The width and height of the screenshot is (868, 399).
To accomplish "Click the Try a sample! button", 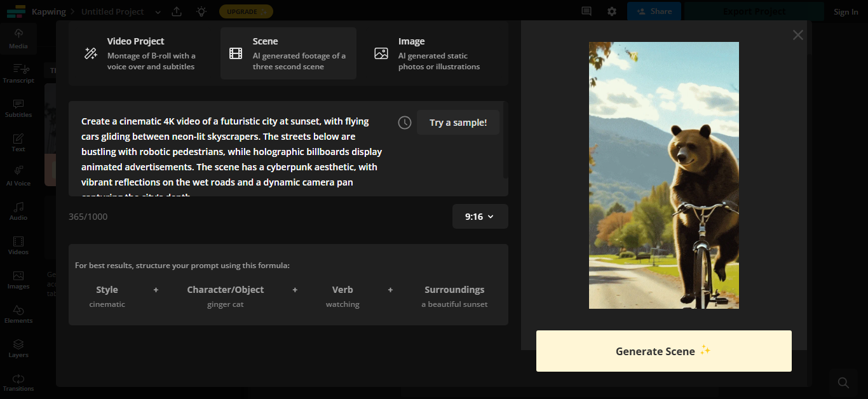I will [x=458, y=123].
